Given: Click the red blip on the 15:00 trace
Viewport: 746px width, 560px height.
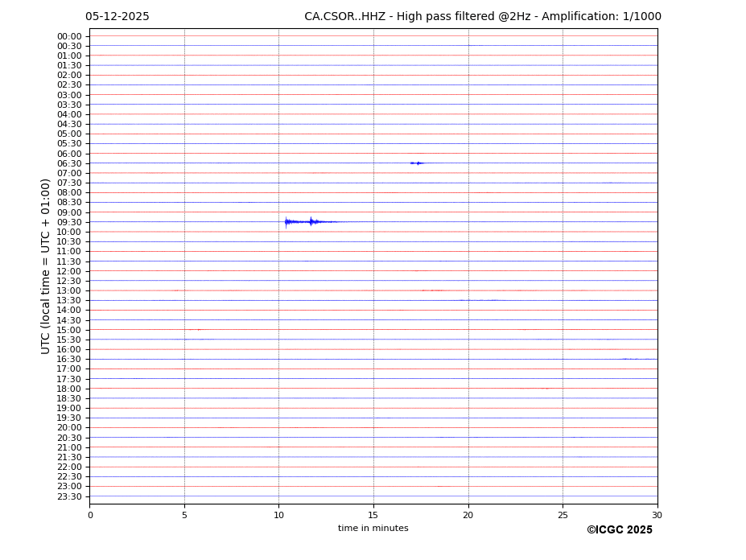Looking at the screenshot, I should pos(199,330).
